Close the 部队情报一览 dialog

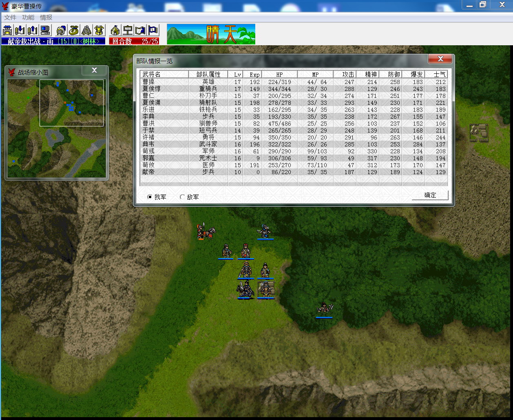click(440, 59)
